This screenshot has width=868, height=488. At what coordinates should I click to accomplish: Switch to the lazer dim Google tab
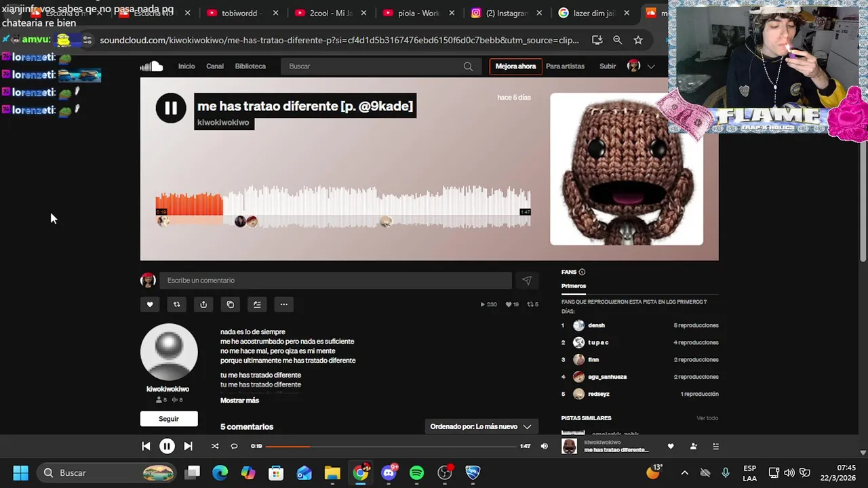pos(595,13)
